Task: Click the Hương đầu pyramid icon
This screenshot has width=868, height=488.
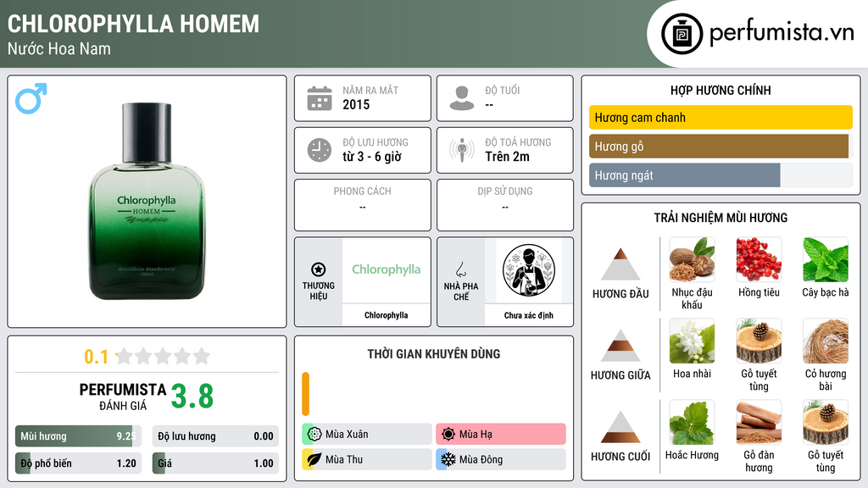Action: pyautogui.click(x=620, y=264)
